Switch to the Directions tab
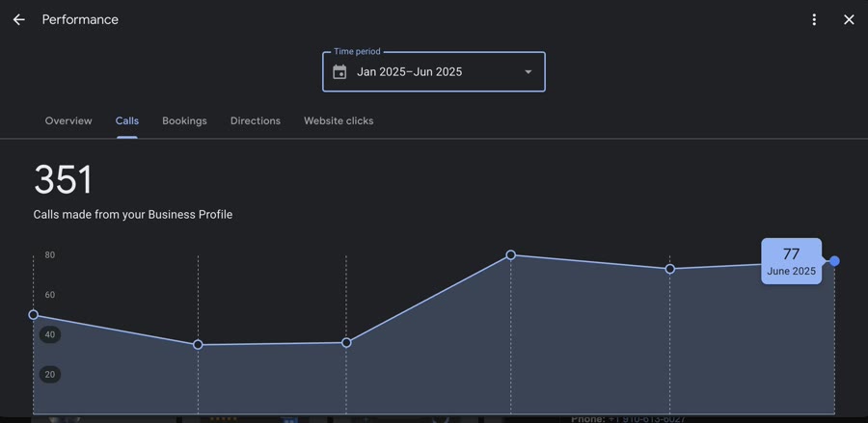 pos(256,120)
